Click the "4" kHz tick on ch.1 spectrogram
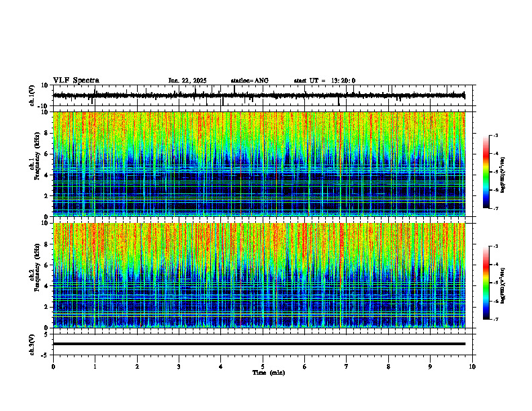 click(47, 175)
